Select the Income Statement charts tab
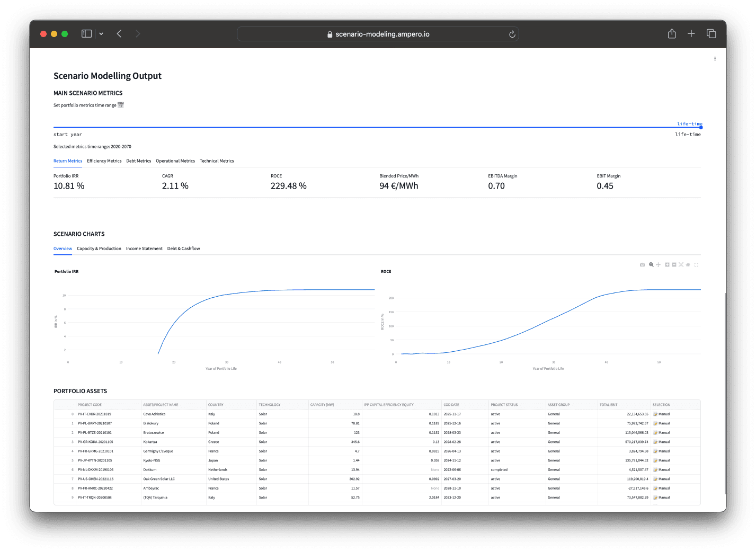The width and height of the screenshot is (756, 551). click(x=144, y=248)
